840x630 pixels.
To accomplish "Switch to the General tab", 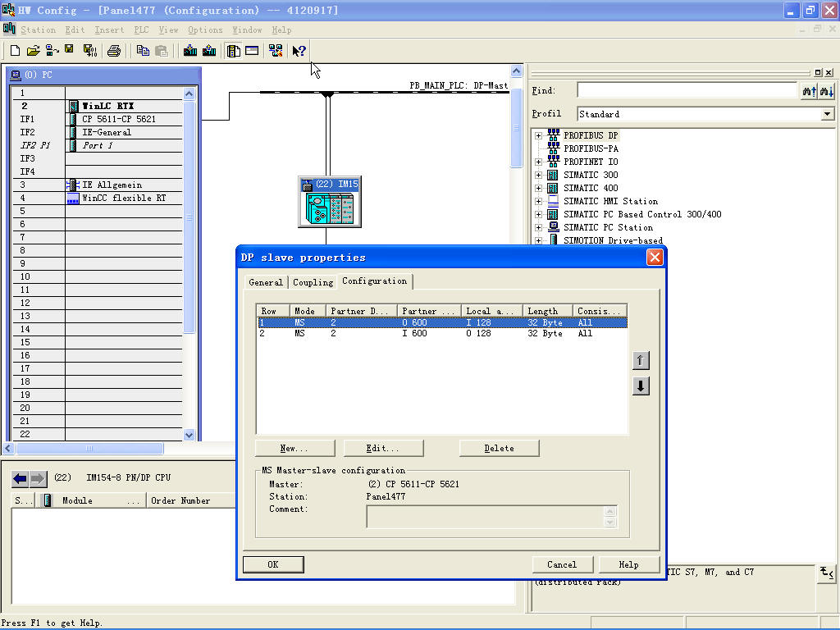I will pyautogui.click(x=266, y=282).
